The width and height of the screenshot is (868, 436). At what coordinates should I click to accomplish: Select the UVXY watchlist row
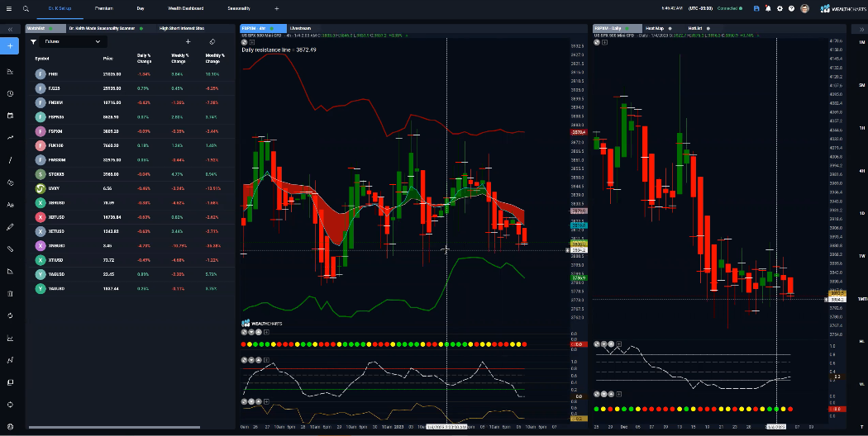coord(131,188)
